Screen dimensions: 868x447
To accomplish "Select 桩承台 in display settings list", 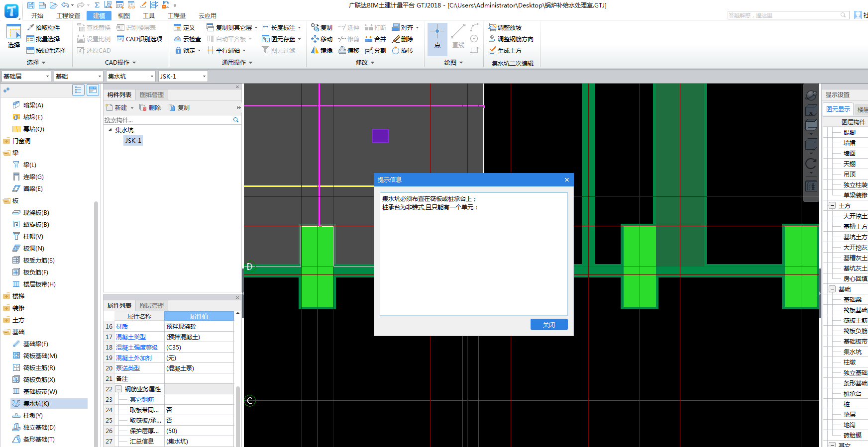I will coord(852,394).
